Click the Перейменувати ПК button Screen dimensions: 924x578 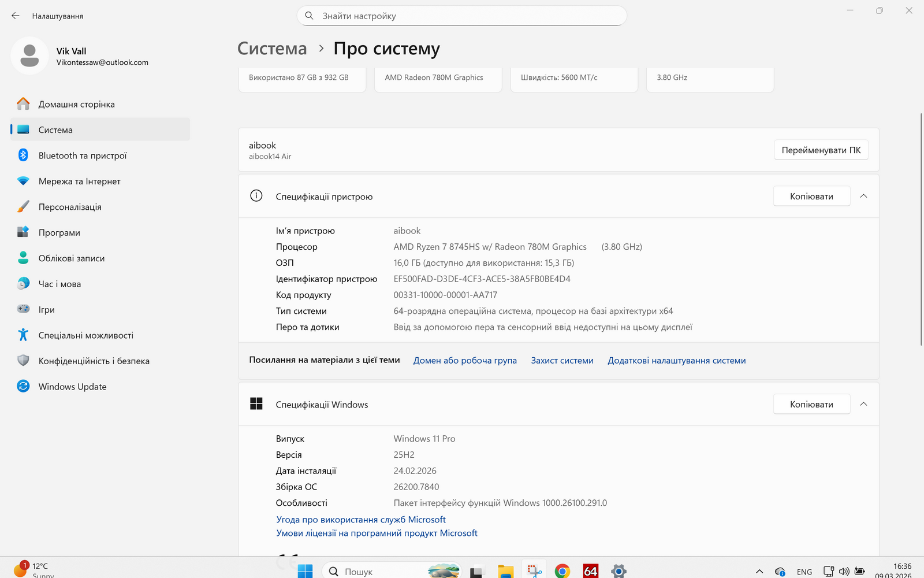(821, 150)
